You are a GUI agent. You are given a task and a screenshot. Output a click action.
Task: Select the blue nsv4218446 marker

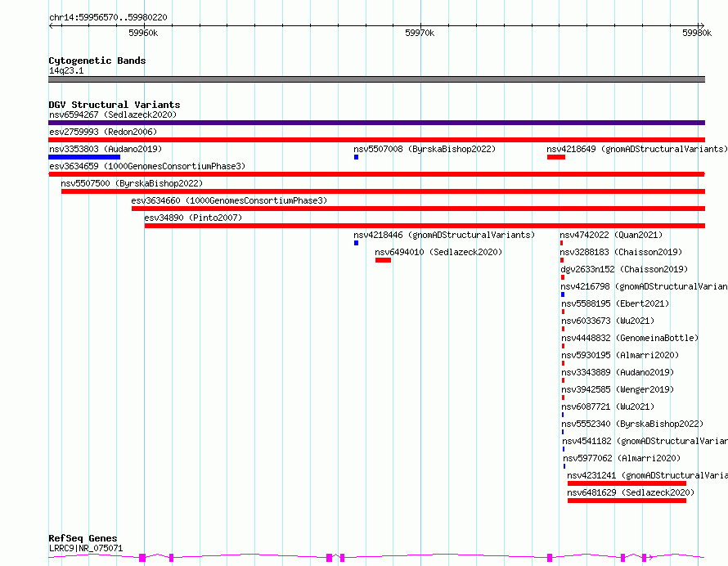[356, 243]
